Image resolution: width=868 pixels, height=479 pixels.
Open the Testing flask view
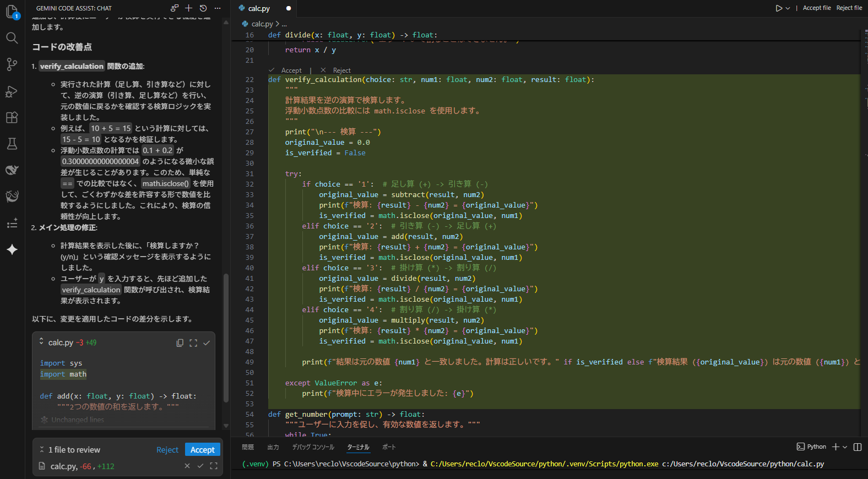(12, 144)
